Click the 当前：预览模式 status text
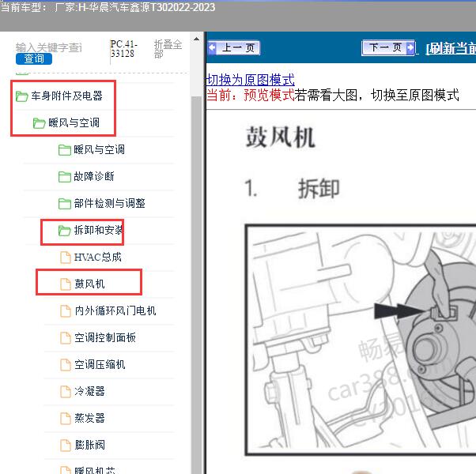This screenshot has height=474, width=476. coord(250,96)
